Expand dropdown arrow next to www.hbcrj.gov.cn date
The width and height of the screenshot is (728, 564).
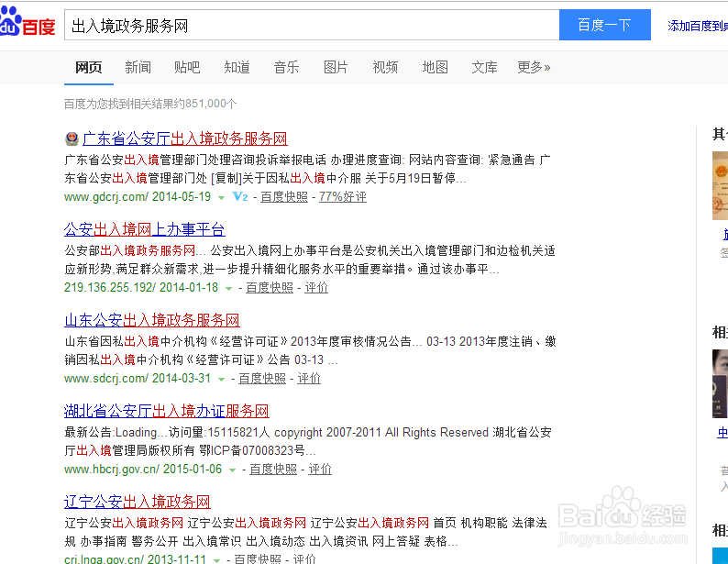coord(232,470)
